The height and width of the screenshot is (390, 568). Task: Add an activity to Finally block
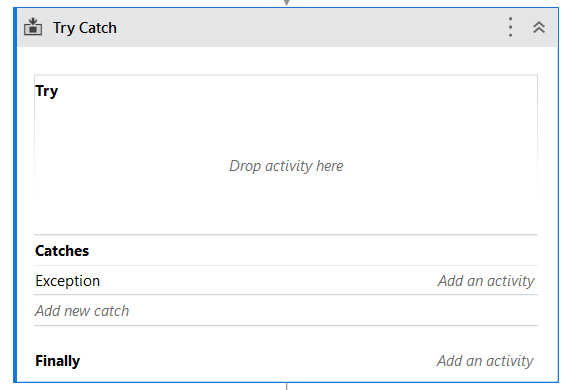tap(485, 361)
